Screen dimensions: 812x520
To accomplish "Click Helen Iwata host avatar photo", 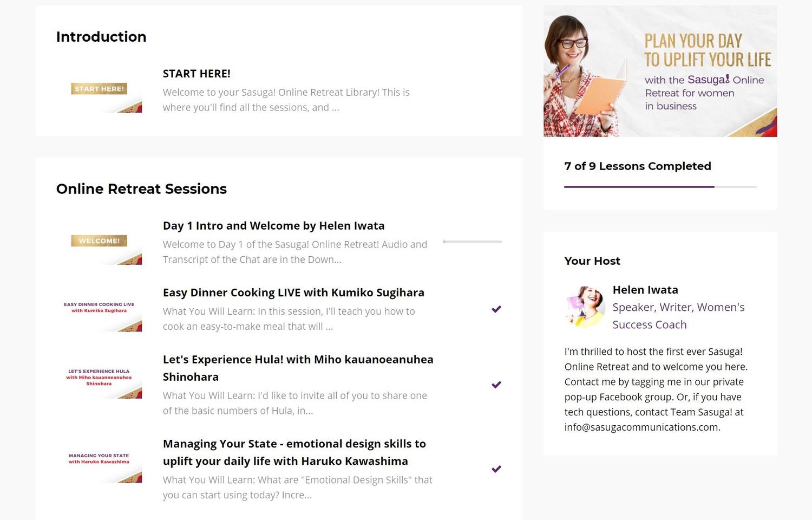I will pos(585,307).
